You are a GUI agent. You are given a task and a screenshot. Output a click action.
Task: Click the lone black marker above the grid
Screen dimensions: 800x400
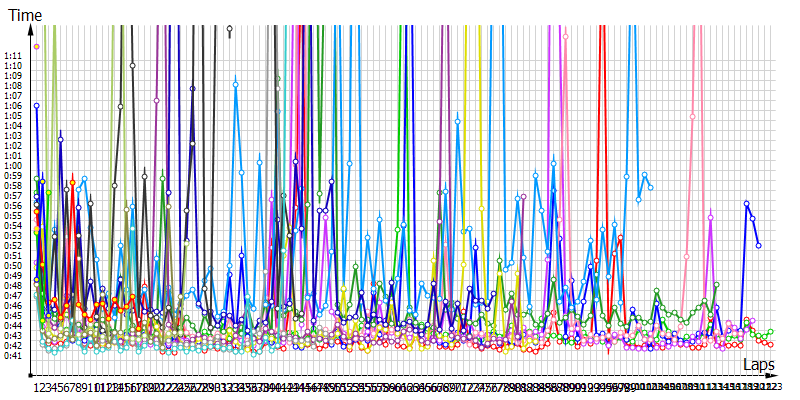(x=230, y=28)
